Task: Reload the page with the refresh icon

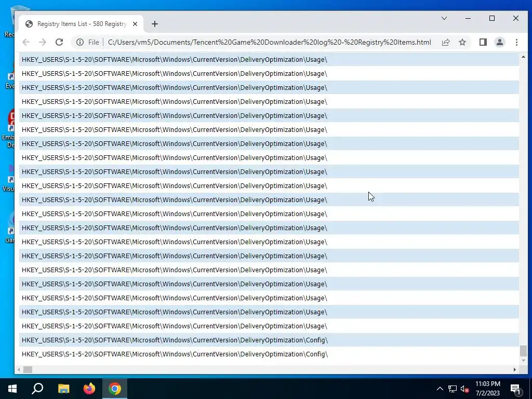Action: 59,42
